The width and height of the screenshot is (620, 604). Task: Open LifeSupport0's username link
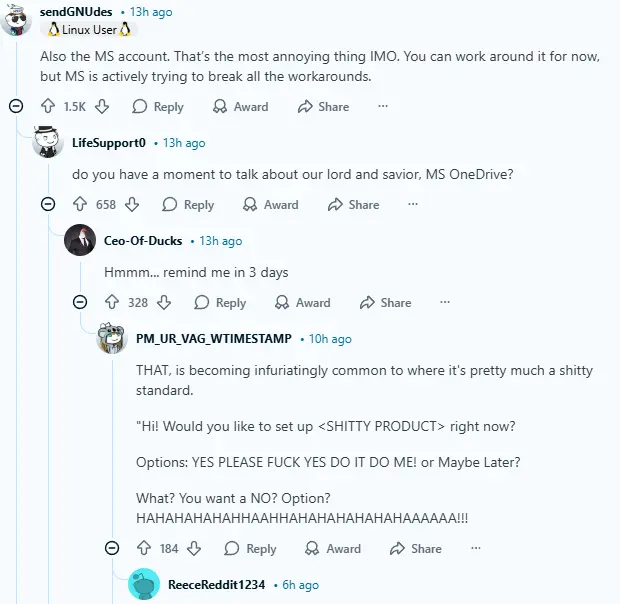108,143
